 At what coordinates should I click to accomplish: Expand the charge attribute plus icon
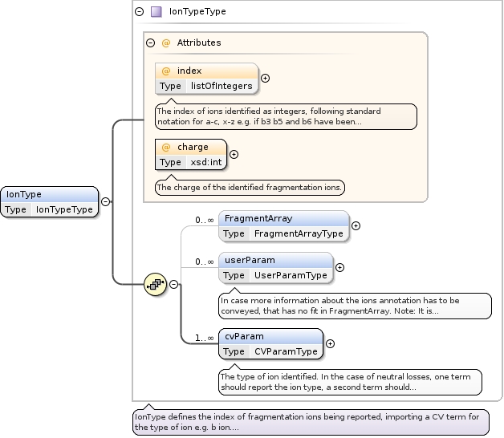click(234, 155)
